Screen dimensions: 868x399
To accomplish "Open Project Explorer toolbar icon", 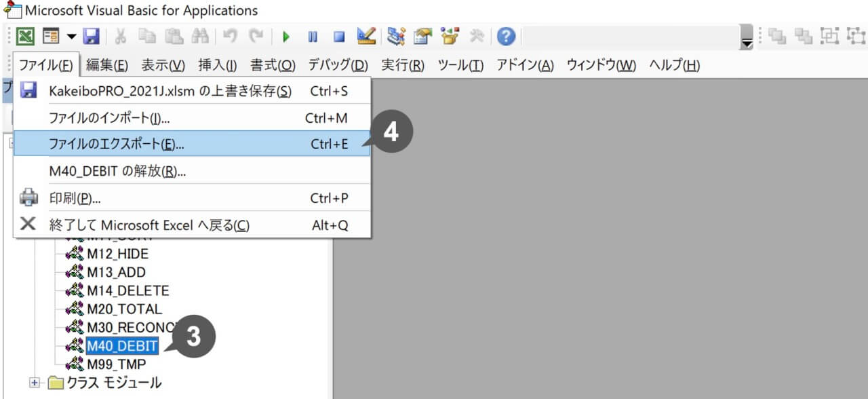I will [397, 36].
